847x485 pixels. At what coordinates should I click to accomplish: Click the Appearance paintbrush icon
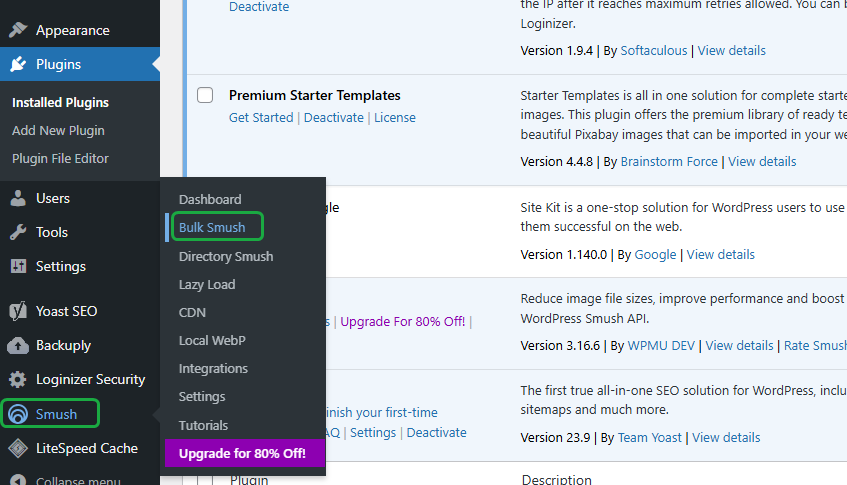pos(18,30)
